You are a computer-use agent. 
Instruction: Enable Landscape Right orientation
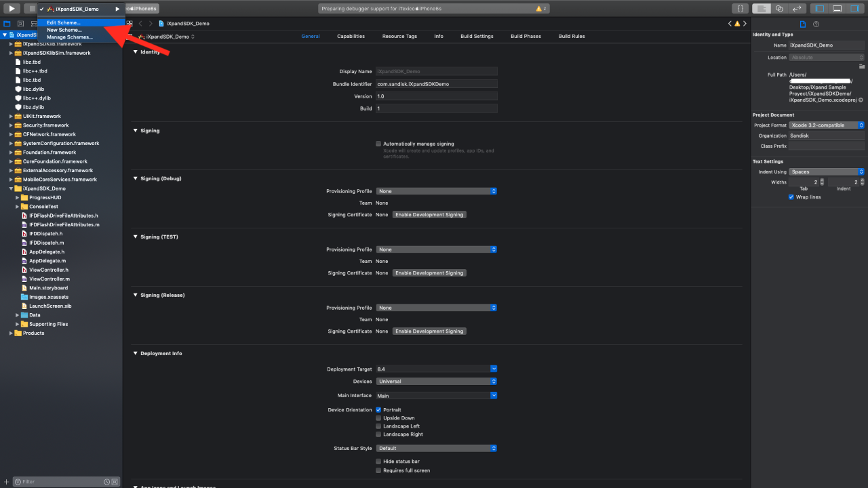pos(378,434)
